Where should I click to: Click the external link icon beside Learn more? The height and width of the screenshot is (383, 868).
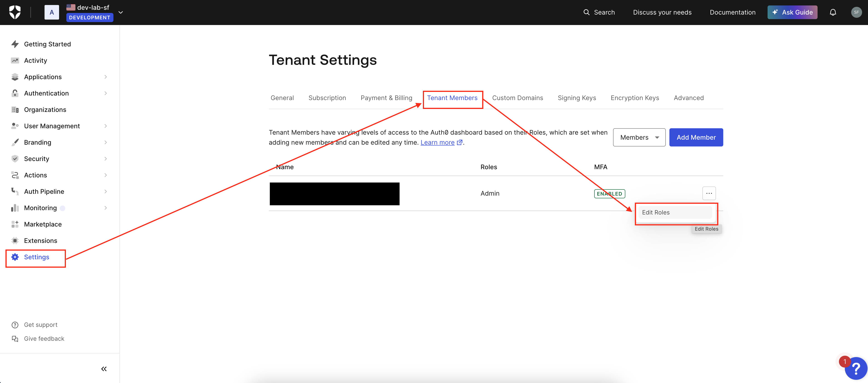[459, 142]
